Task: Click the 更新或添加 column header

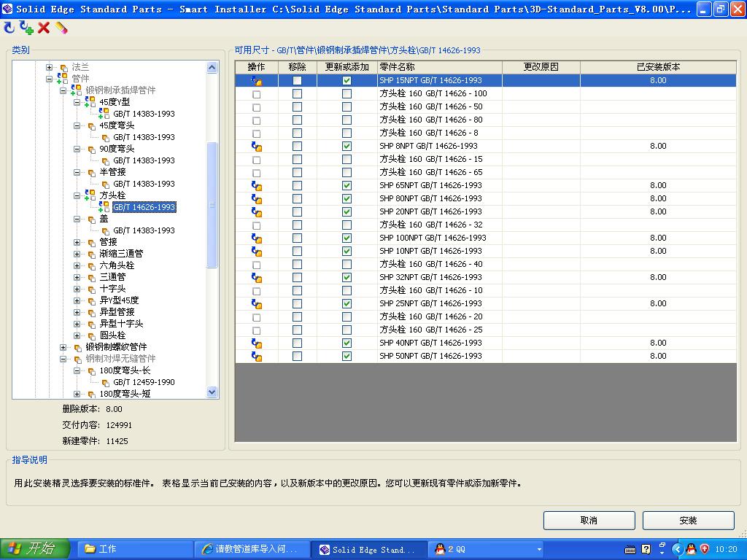Action: pos(347,67)
